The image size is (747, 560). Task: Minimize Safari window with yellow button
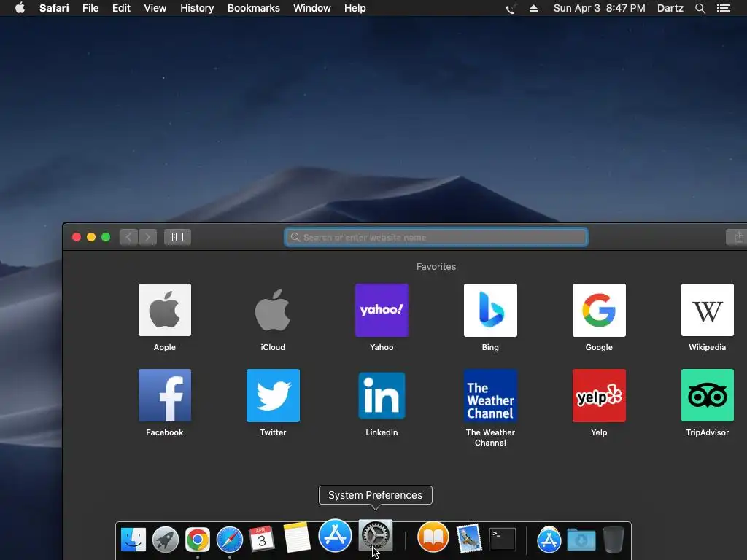tap(91, 237)
